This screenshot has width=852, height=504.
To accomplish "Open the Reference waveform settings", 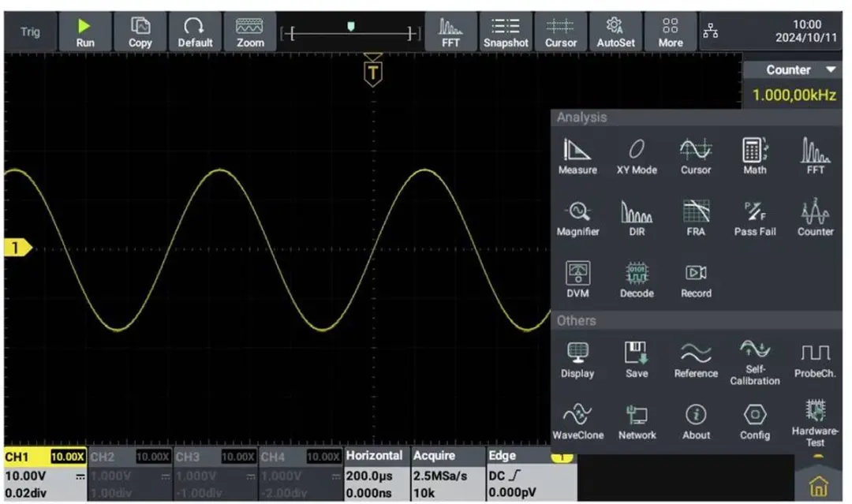I will [x=696, y=360].
